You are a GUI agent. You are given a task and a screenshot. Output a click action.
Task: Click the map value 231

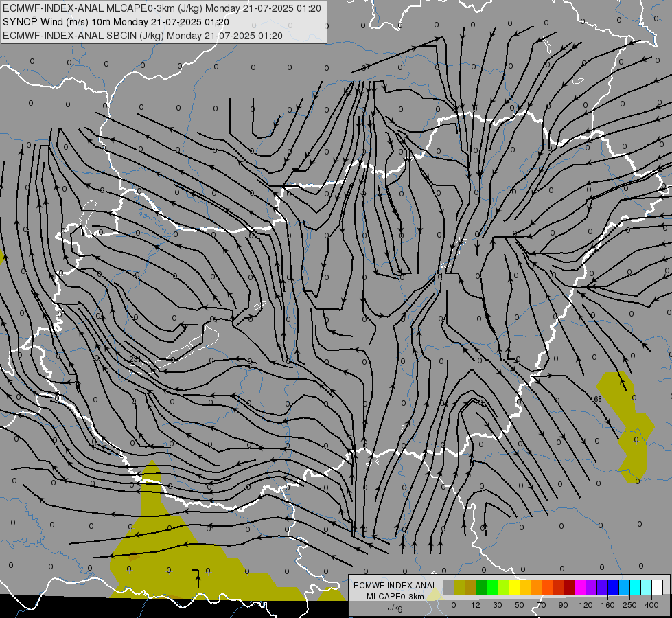(135, 359)
